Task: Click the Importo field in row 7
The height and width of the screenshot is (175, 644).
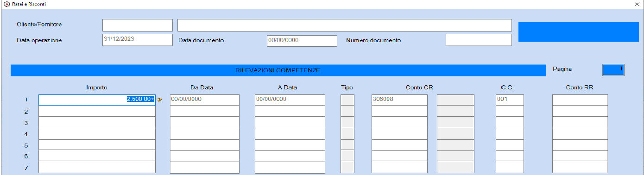Action: pyautogui.click(x=97, y=167)
